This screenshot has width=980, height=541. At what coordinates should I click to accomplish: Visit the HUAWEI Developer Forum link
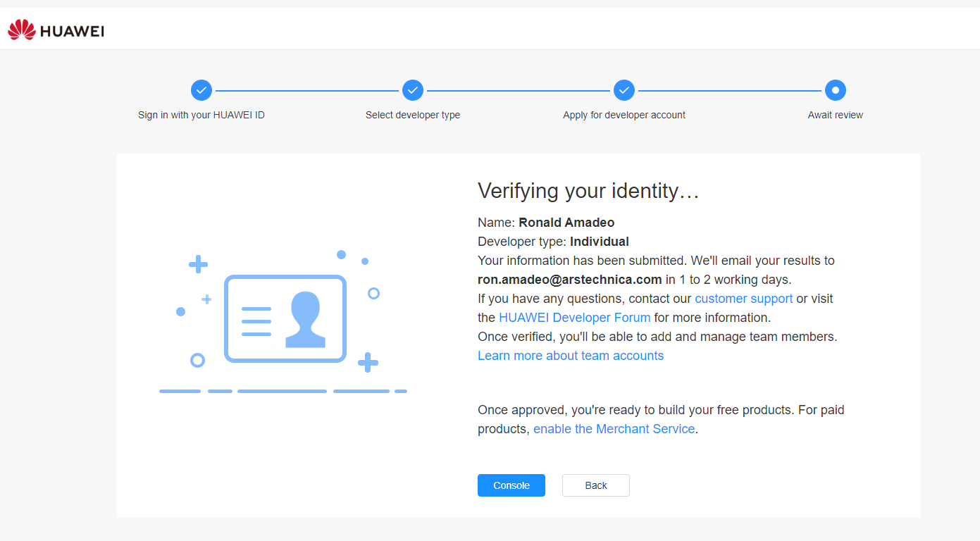click(x=574, y=318)
